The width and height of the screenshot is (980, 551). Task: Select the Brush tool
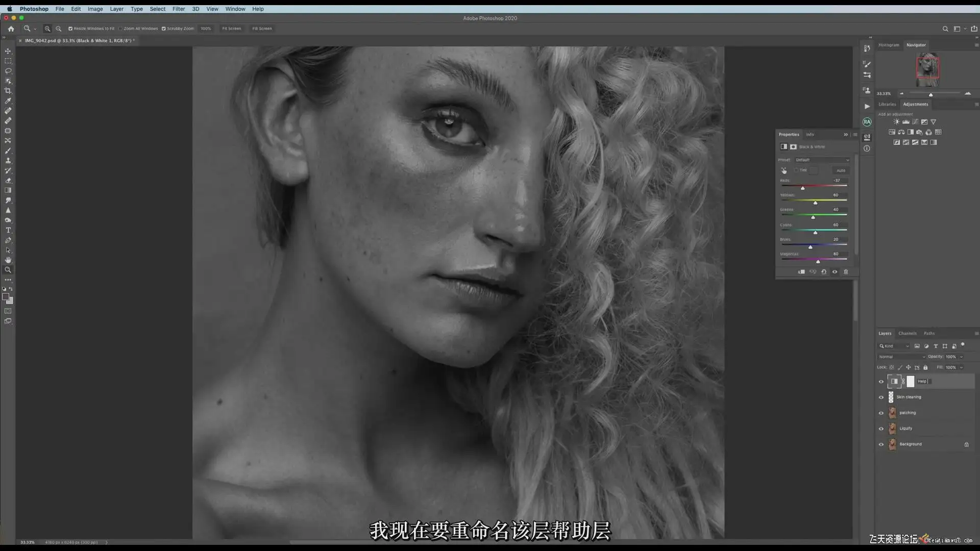click(8, 151)
